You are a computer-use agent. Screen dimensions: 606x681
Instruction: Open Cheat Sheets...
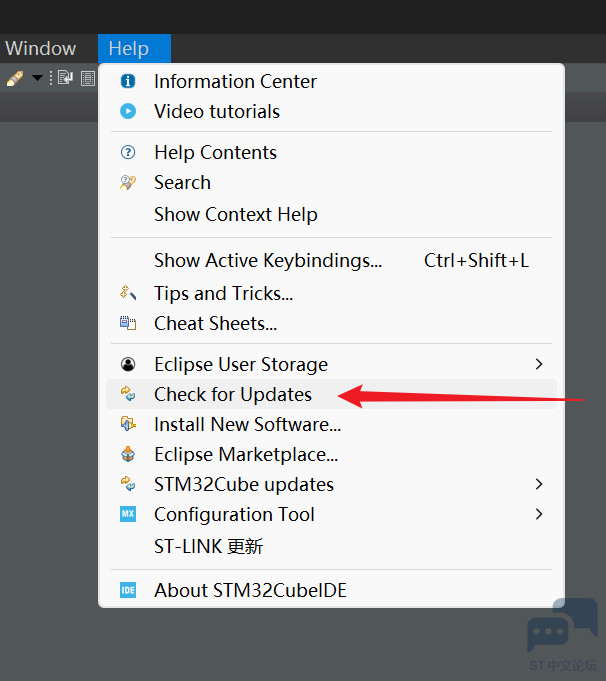[x=331, y=323]
